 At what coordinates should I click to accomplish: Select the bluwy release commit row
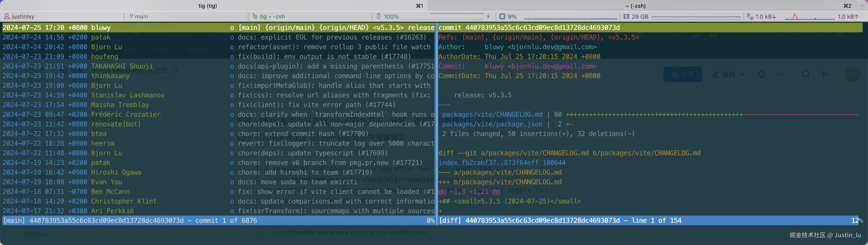218,28
